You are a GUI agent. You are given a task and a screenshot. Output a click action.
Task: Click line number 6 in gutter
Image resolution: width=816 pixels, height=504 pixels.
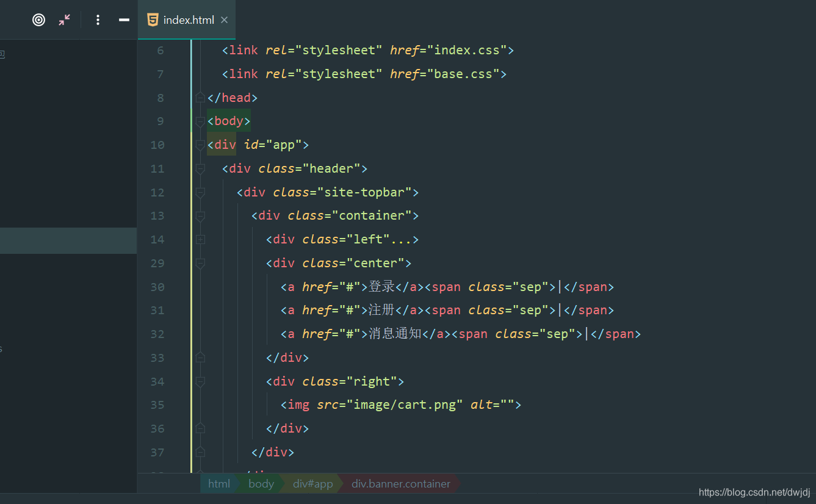(x=161, y=50)
